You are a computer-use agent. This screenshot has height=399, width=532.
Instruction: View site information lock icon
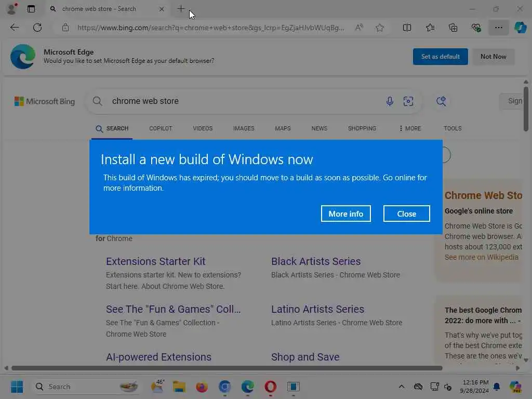coord(65,28)
